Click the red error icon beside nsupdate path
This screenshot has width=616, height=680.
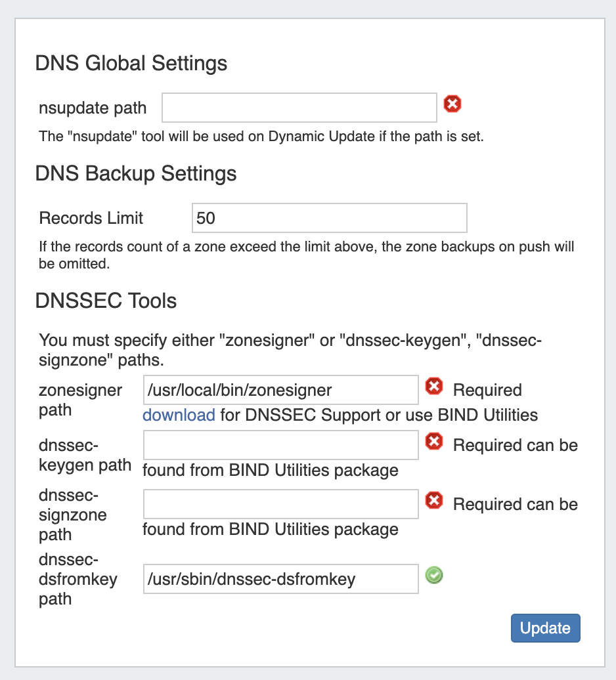pos(452,104)
